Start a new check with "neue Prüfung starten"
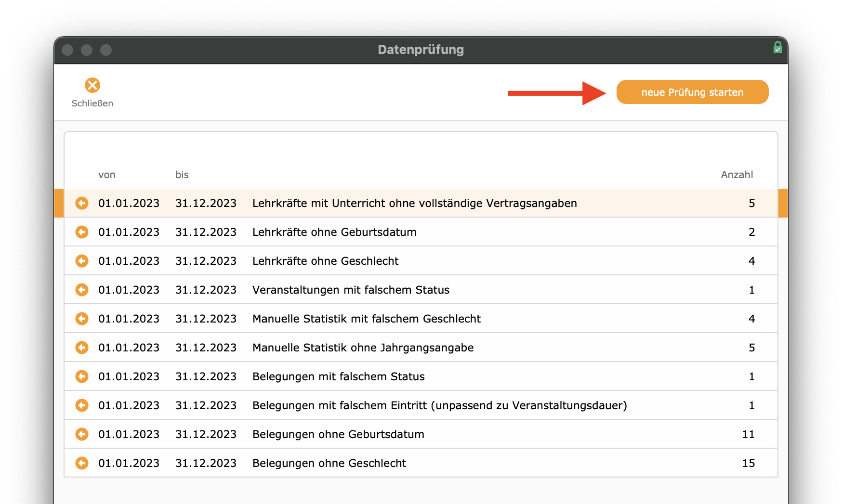The image size is (842, 504). pos(692,92)
